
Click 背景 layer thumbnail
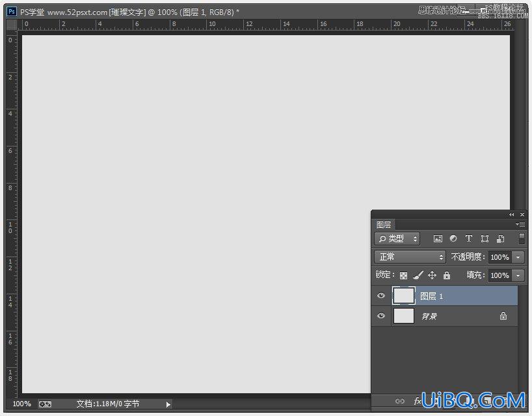[404, 316]
